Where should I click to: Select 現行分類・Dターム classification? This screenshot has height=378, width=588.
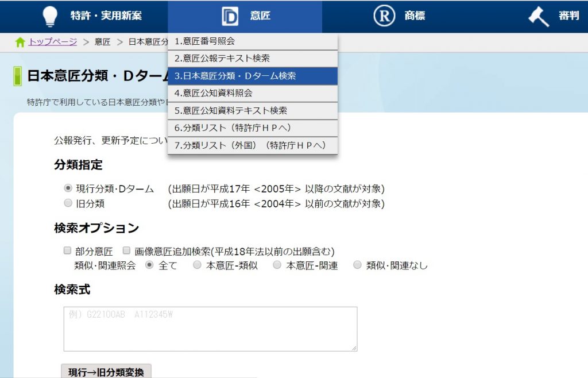pos(65,188)
